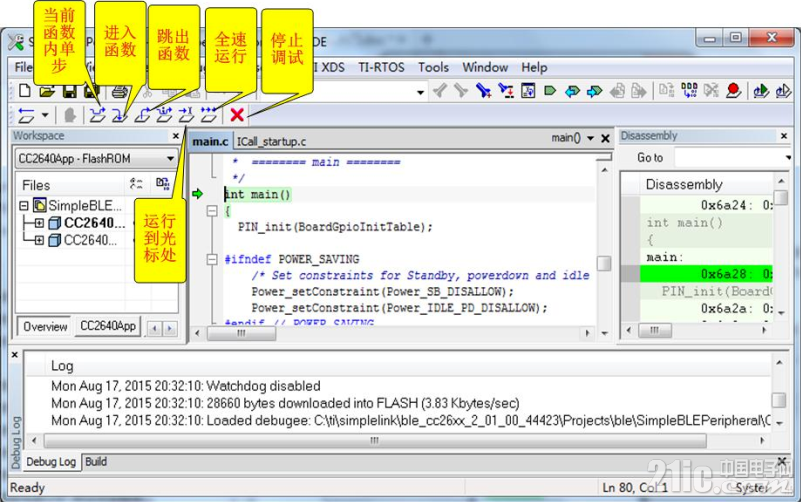Click the Download and Debug icon
Viewport: 801px width, 502px height.
[x=761, y=91]
